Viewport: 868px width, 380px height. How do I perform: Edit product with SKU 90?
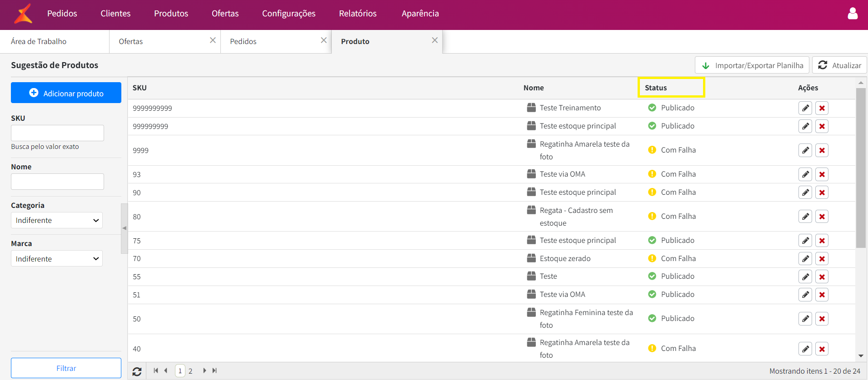click(x=805, y=192)
